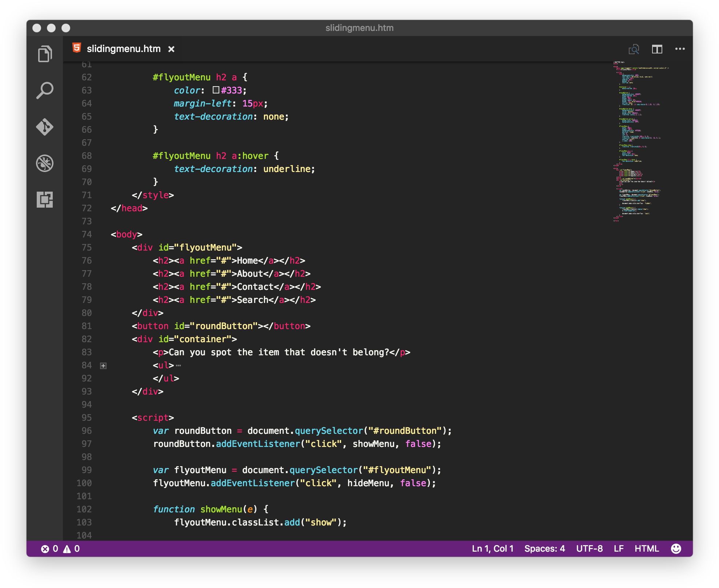Click the #333 color swatch on line 63
Screen dimensions: 719x588
point(216,90)
